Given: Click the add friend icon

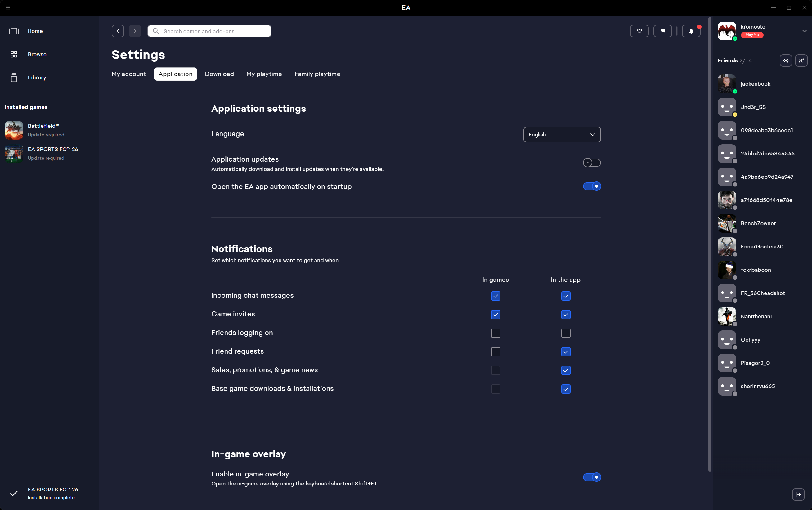Looking at the screenshot, I should click(x=801, y=61).
